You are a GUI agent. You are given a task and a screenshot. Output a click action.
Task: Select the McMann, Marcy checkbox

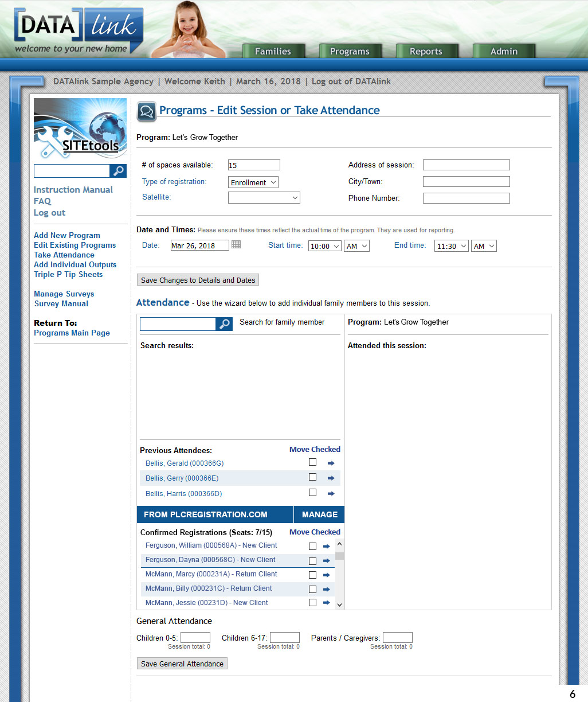[312, 575]
